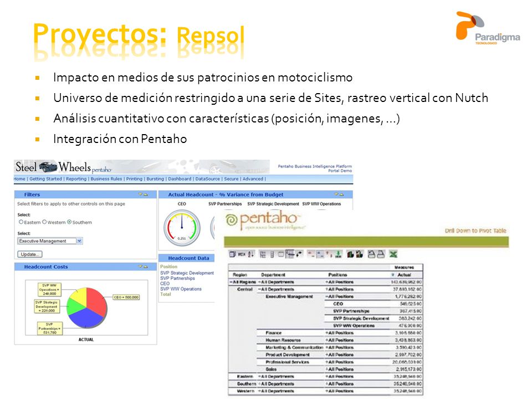Image resolution: width=532 pixels, height=399 pixels.
Task: Open the Secure menu
Action: click(x=231, y=179)
